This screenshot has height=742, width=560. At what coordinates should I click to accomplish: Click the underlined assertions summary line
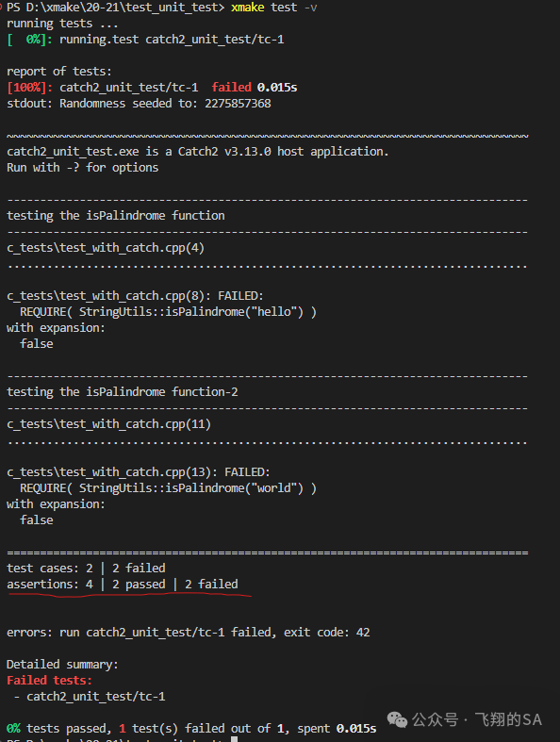pyautogui.click(x=123, y=584)
